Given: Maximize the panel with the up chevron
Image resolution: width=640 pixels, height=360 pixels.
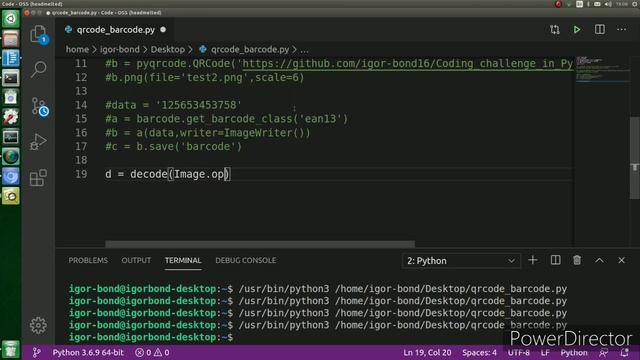Looking at the screenshot, I should [x=599, y=260].
